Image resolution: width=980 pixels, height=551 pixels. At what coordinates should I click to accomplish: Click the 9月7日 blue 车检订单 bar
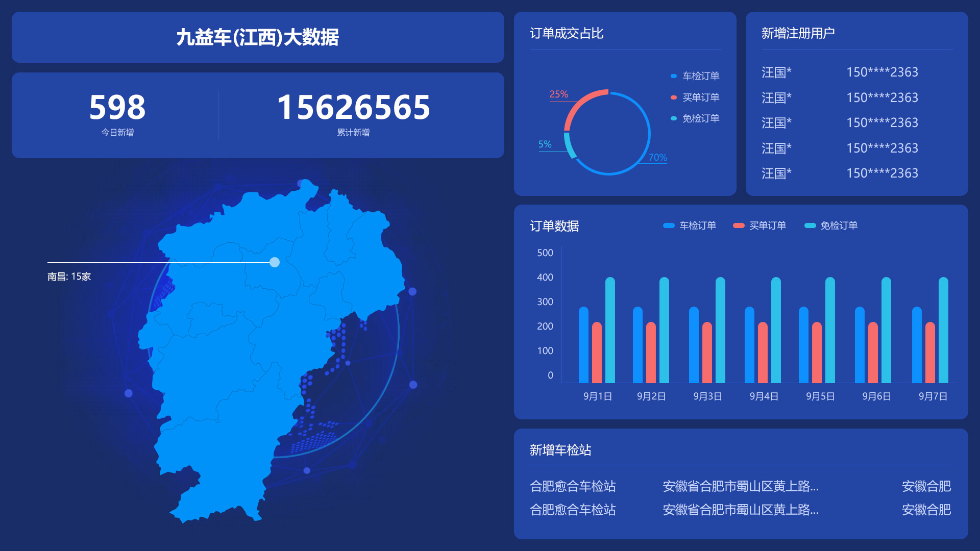[917, 345]
